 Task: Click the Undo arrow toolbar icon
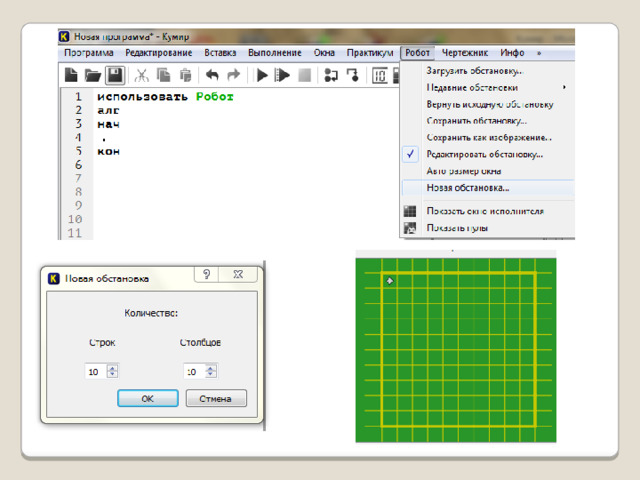coord(212,75)
